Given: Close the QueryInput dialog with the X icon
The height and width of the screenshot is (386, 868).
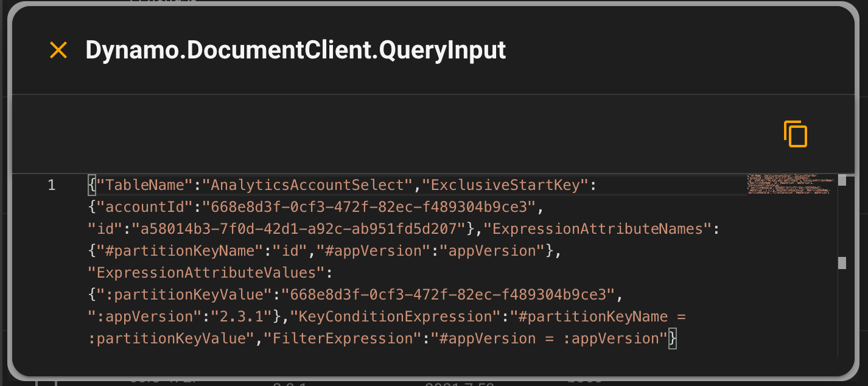Looking at the screenshot, I should [58, 50].
